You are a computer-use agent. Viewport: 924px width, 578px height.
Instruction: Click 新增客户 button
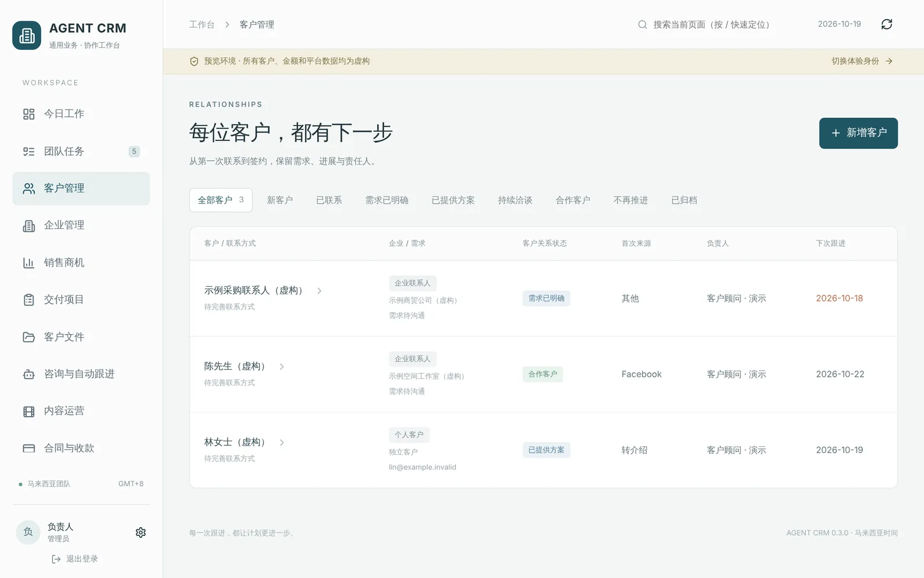858,133
